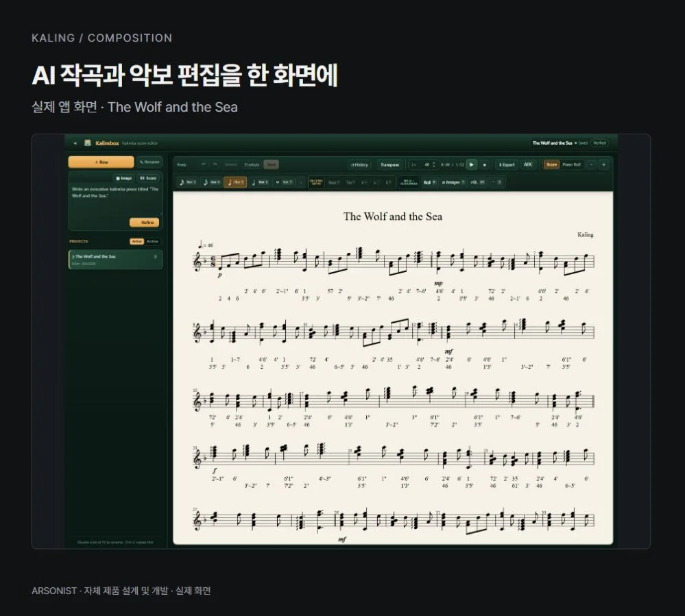The image size is (685, 616).
Task: Zoom in the score with the plus button
Action: click(x=603, y=164)
